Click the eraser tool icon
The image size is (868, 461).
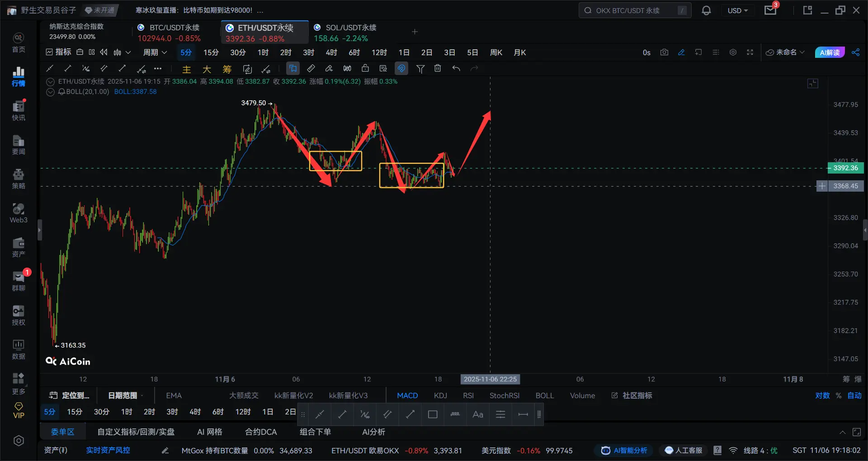(x=329, y=69)
